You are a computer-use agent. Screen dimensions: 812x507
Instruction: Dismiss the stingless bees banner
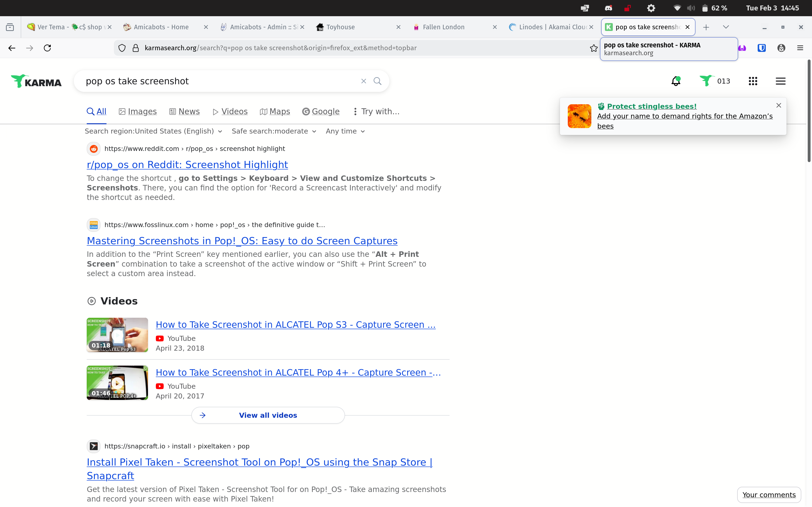point(778,105)
